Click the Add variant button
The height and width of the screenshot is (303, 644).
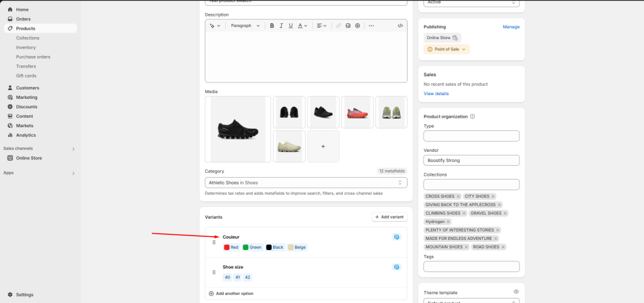click(x=389, y=217)
